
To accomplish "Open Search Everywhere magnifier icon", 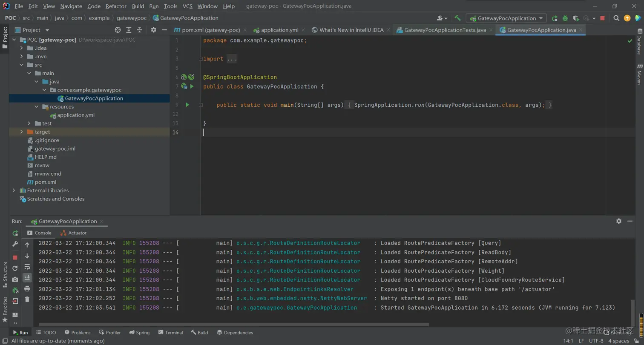I will click(x=616, y=18).
